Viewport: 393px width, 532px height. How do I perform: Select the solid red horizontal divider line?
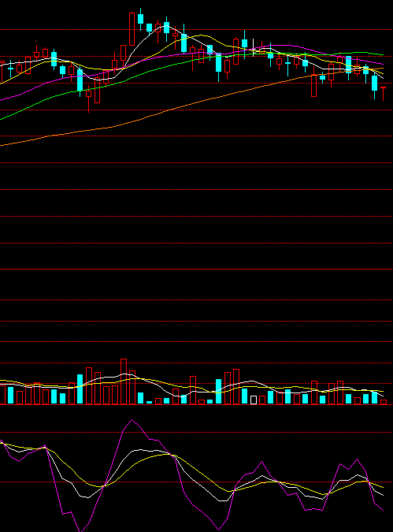196,269
